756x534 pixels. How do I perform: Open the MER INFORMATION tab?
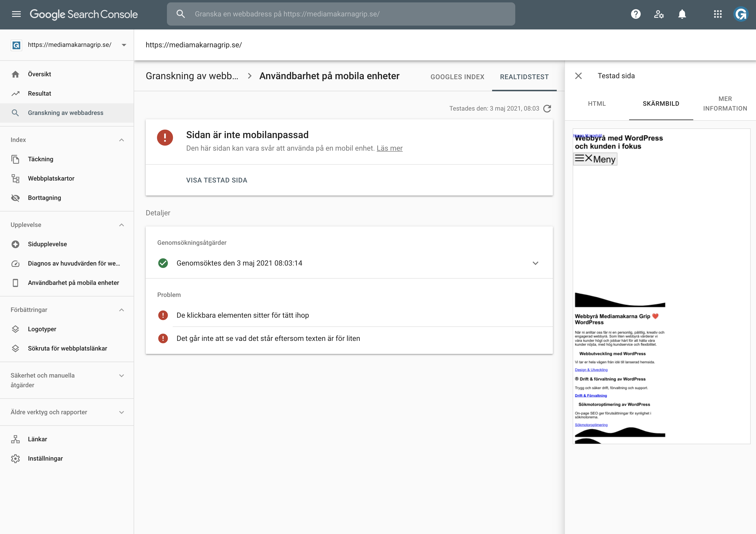tap(725, 103)
